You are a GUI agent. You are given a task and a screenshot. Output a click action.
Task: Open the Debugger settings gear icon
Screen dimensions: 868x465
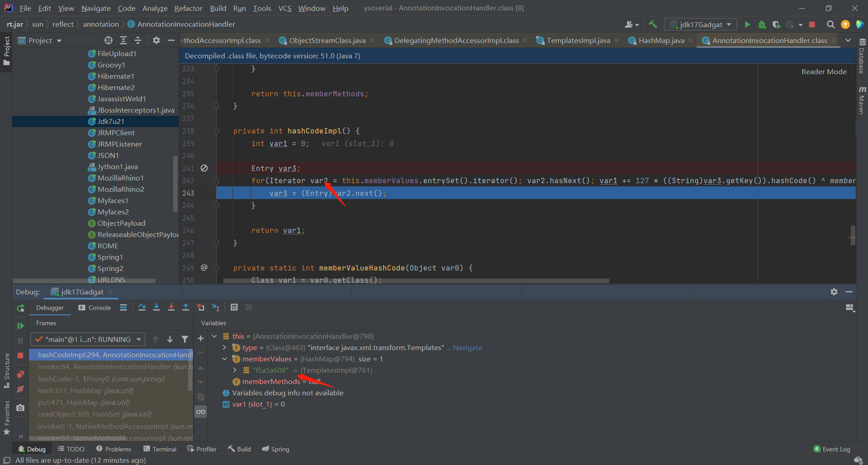pos(834,292)
